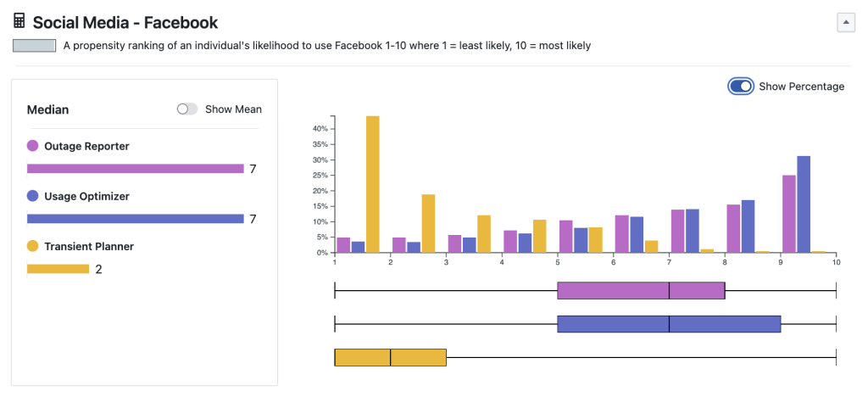Click the purple Outage Reporter legend dot

click(x=33, y=146)
